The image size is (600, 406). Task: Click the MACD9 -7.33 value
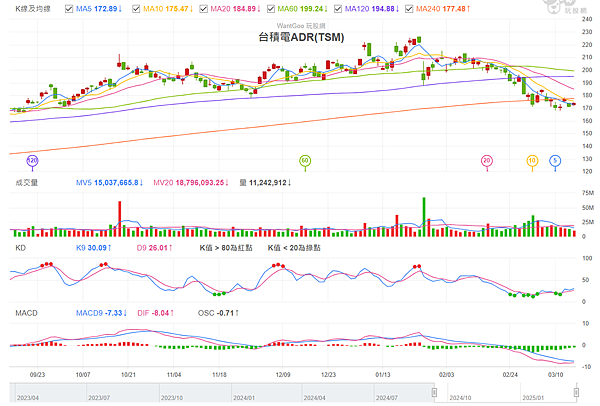(x=101, y=313)
